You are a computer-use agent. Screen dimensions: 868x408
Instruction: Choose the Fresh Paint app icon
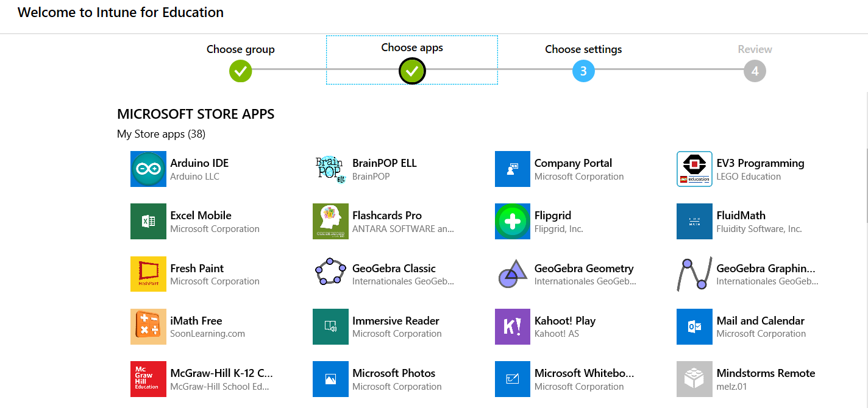(x=148, y=274)
